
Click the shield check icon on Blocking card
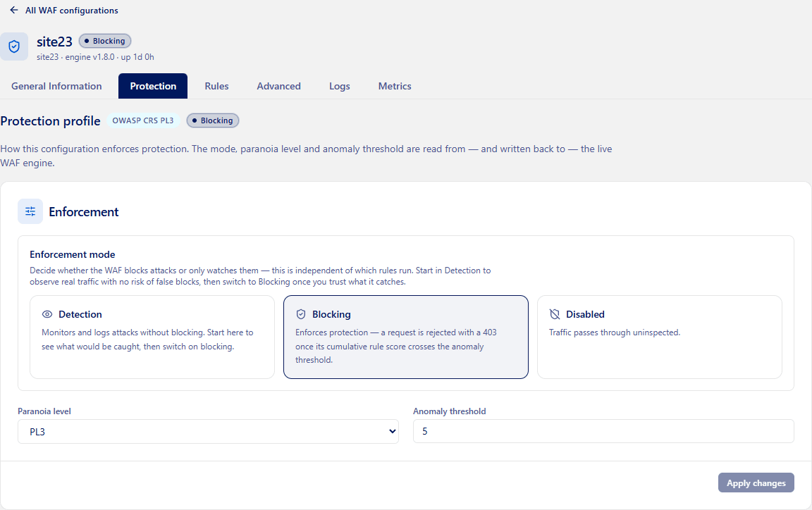[x=301, y=314]
